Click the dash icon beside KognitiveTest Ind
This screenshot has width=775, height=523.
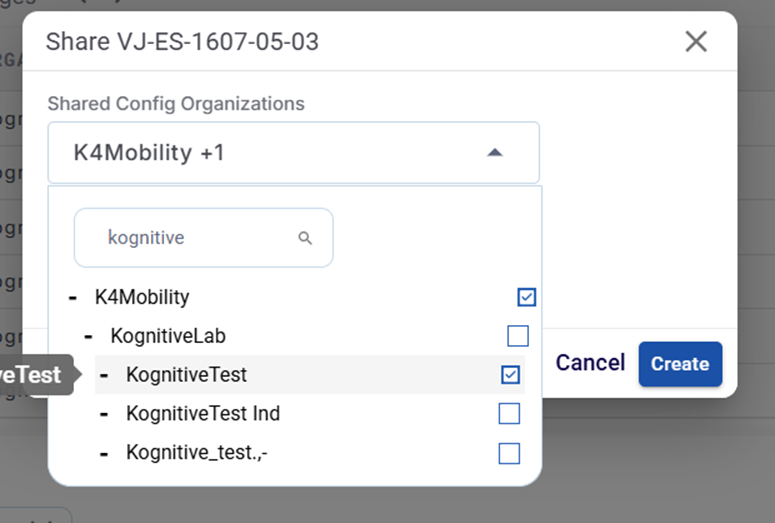point(105,414)
